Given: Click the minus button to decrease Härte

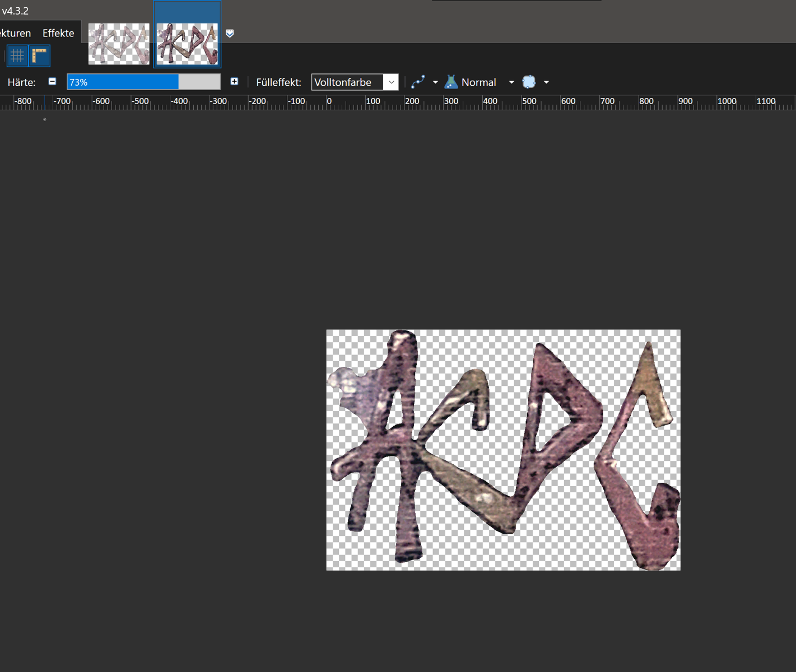Looking at the screenshot, I should [52, 82].
